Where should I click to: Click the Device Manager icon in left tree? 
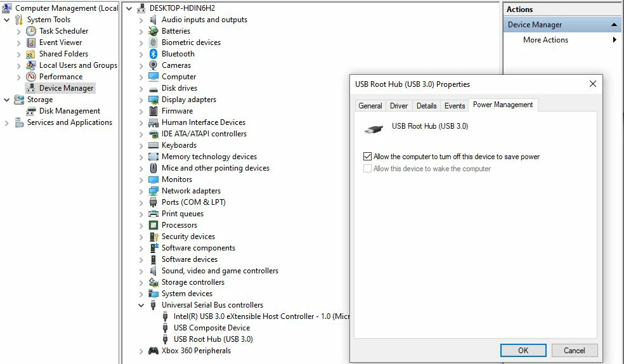pos(31,88)
